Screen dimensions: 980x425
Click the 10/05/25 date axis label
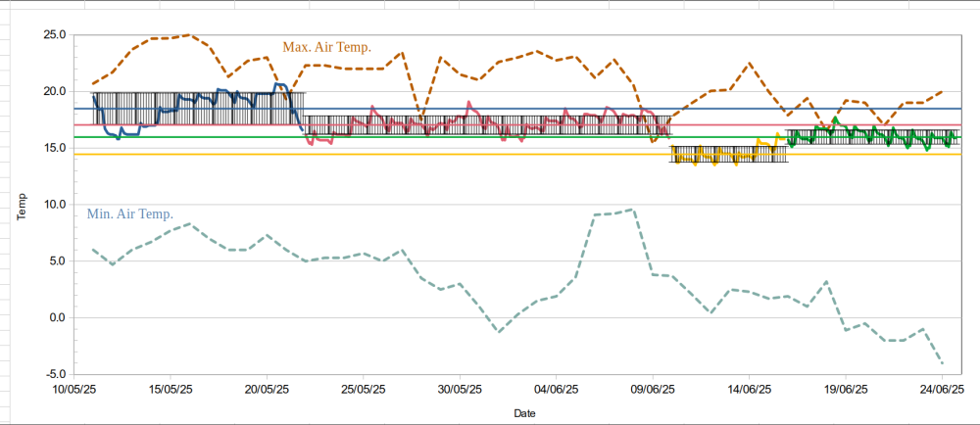pyautogui.click(x=74, y=390)
